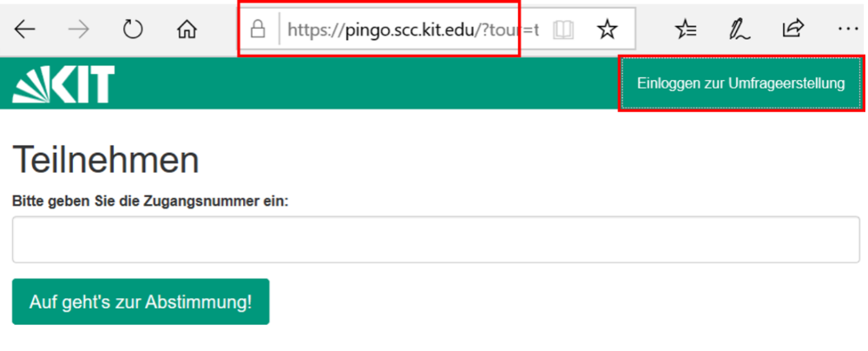This screenshot has width=868, height=351.
Task: Click the forward navigation arrow
Action: tap(79, 30)
